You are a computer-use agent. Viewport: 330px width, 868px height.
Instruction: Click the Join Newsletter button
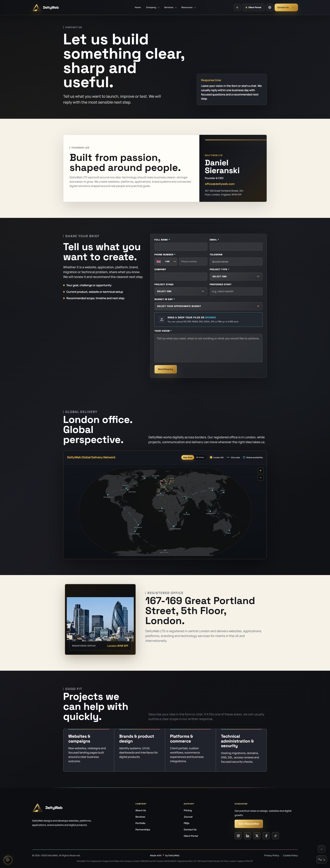click(249, 823)
